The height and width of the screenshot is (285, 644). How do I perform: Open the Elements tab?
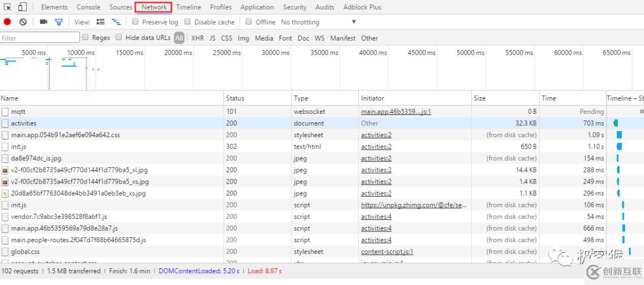point(54,7)
